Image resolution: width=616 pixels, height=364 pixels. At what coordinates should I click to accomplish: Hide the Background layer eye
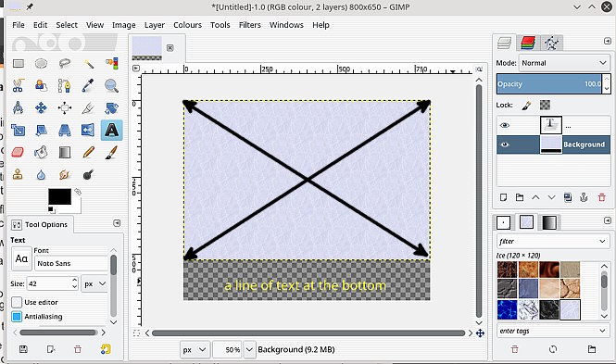click(x=505, y=144)
